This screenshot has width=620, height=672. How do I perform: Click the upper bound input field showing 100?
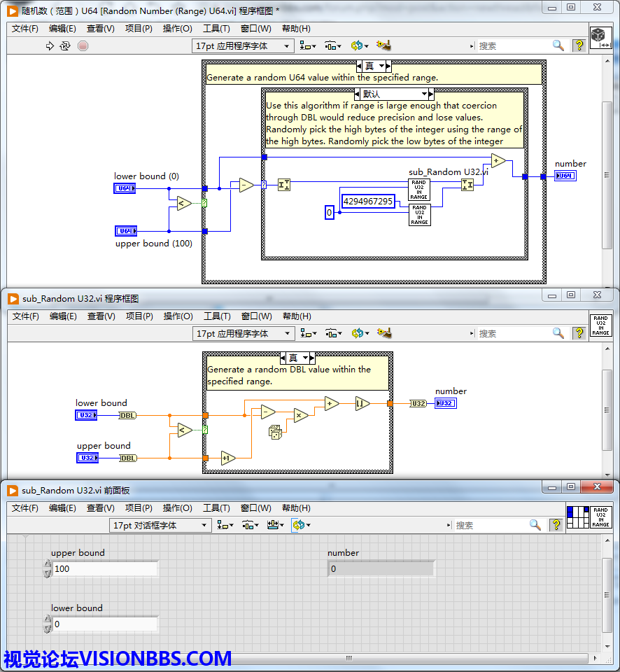pyautogui.click(x=105, y=569)
